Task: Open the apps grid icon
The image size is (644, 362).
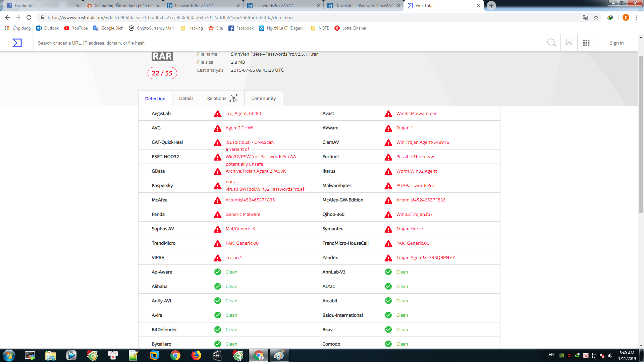Action: coord(586,43)
